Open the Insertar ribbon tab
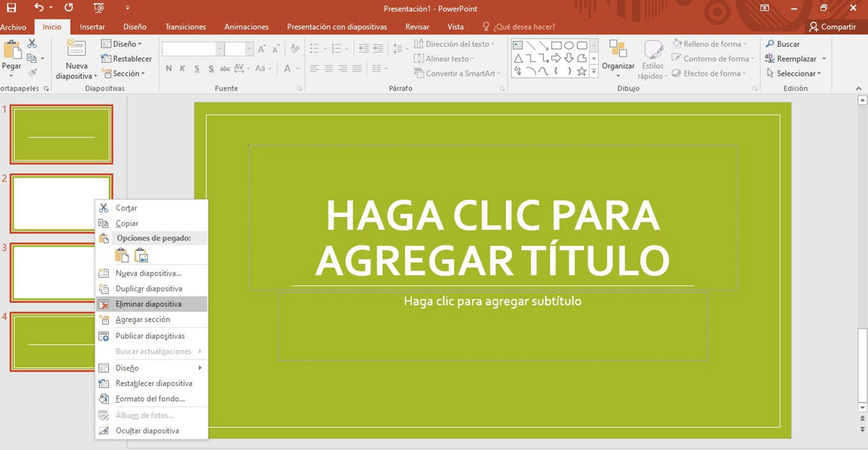Viewport: 868px width, 450px height. tap(92, 27)
